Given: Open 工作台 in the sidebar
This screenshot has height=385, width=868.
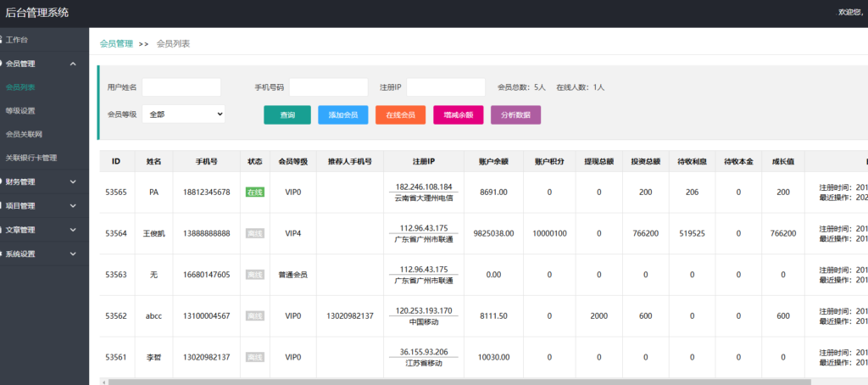Looking at the screenshot, I should (x=17, y=40).
